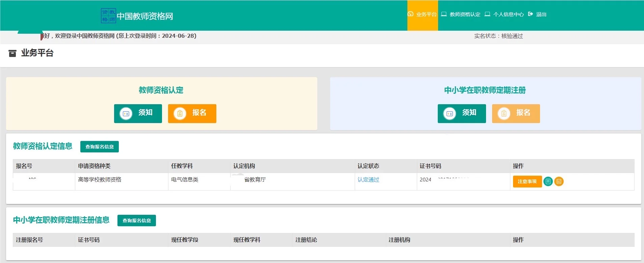The image size is (644, 263).
Task: Open 个人信息中心 from the top menu
Action: pyautogui.click(x=504, y=14)
